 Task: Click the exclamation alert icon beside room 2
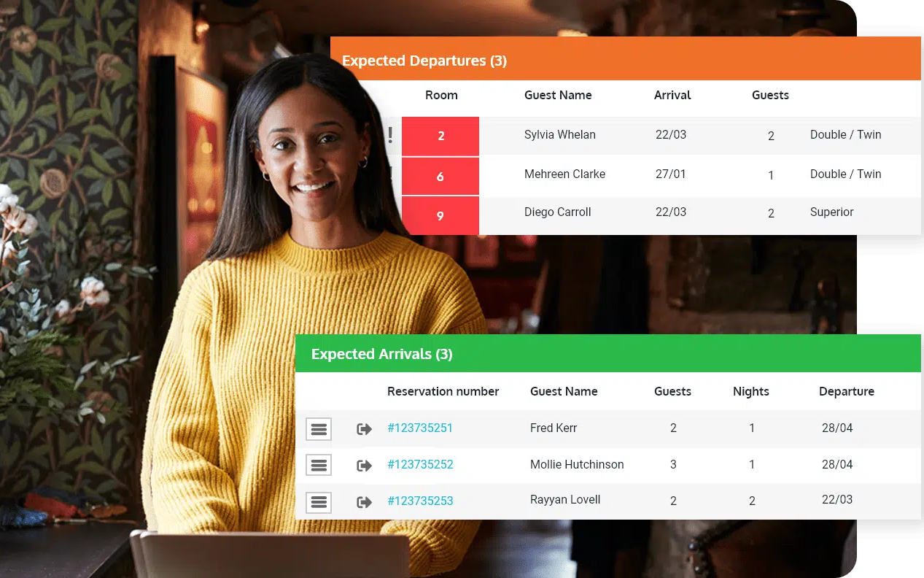coord(390,135)
